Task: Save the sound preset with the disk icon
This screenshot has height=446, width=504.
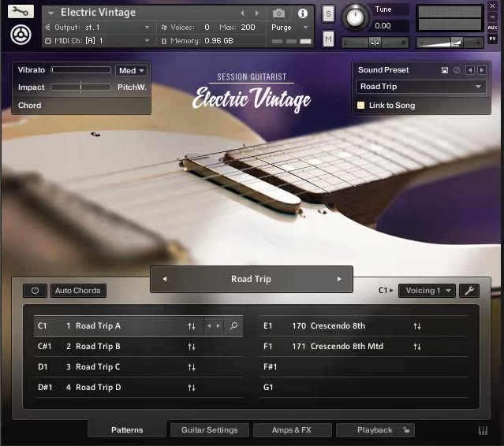Action: click(444, 70)
